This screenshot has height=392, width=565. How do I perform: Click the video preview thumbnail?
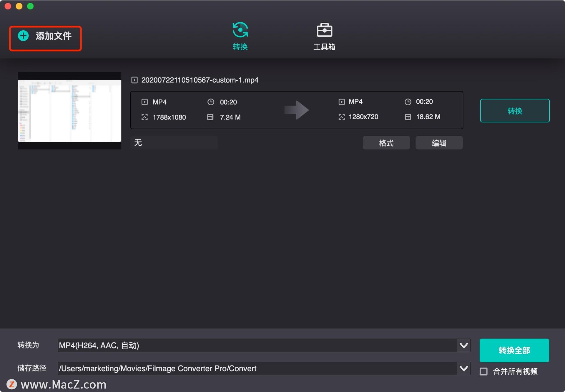pos(69,111)
